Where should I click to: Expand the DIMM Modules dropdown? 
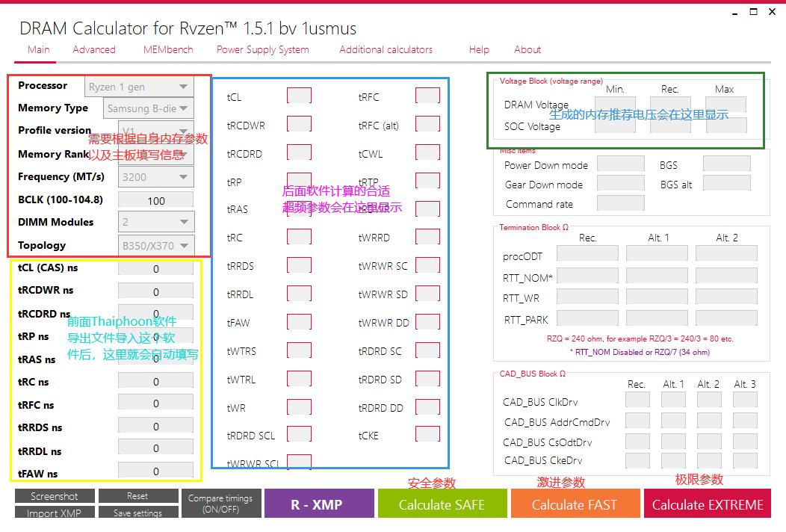[x=155, y=222]
